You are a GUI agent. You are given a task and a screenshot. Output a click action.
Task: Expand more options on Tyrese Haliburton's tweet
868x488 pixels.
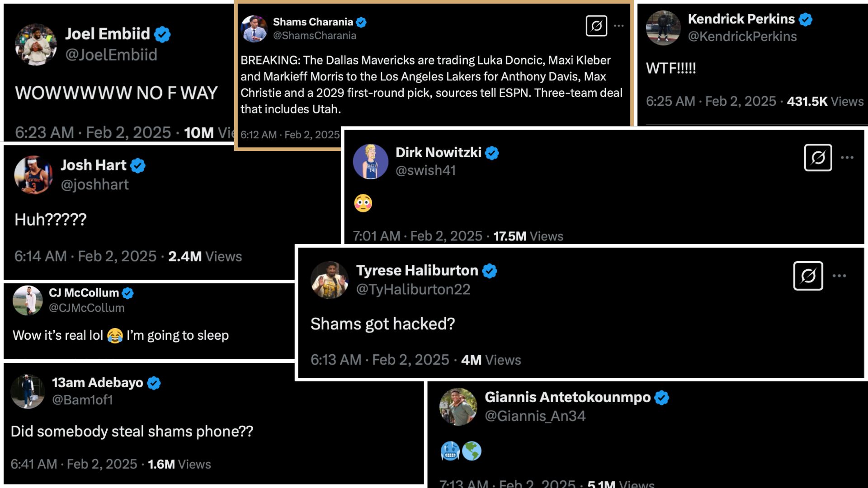click(x=839, y=276)
